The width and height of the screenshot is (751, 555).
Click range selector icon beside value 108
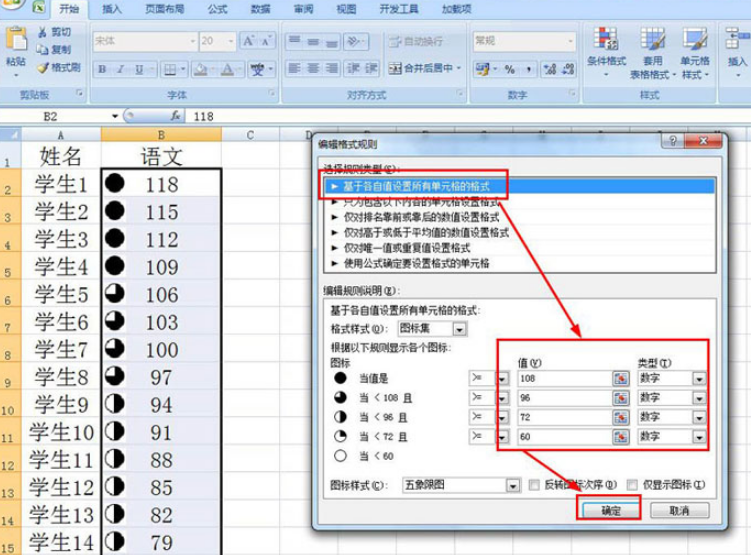click(x=620, y=378)
